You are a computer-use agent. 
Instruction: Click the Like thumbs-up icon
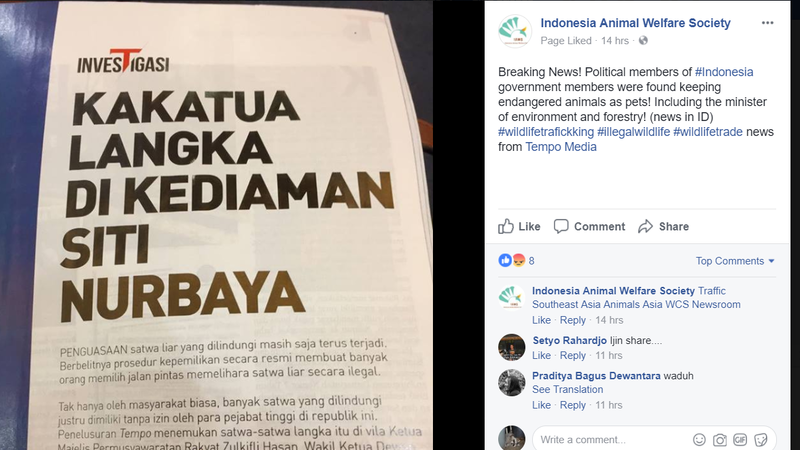pos(506,227)
